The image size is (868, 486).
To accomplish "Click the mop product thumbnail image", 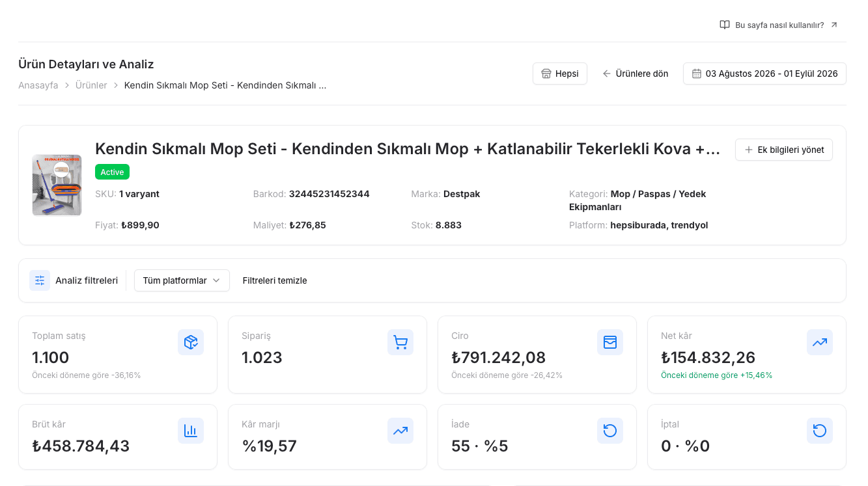I will 57,185.
